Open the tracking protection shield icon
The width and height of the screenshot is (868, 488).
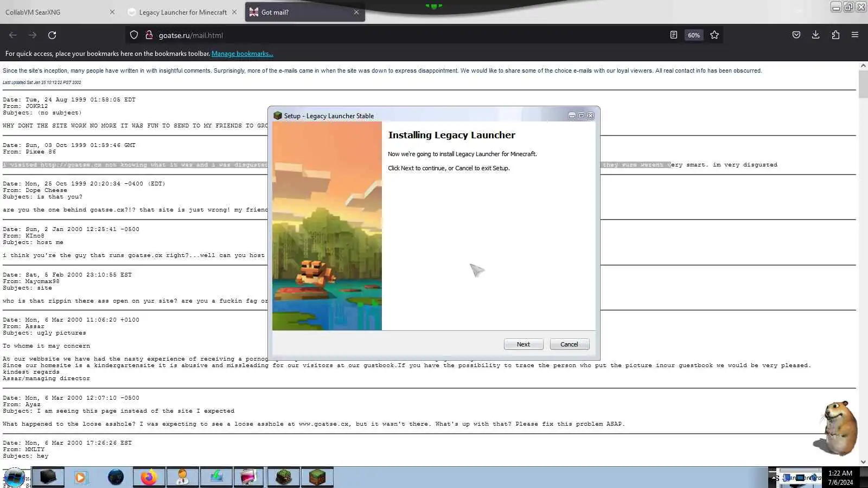click(134, 35)
